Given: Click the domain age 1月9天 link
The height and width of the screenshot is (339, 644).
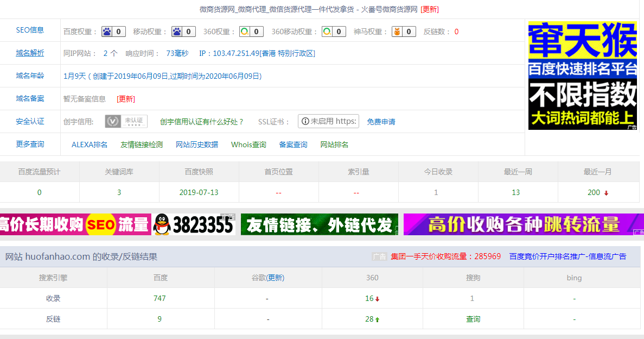Looking at the screenshot, I should pos(163,76).
